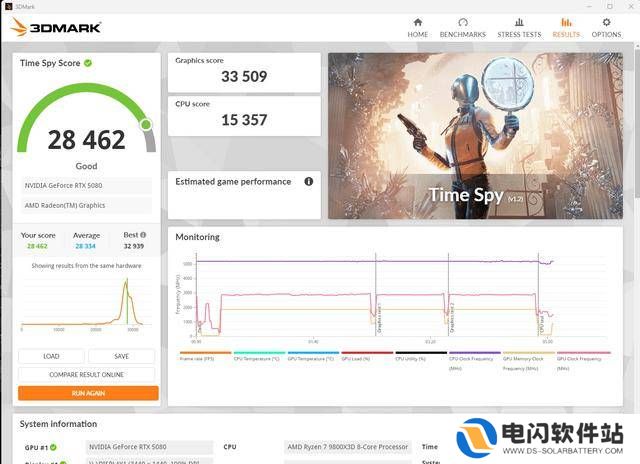Click the Graphics test 1 marker in graph
The width and height of the screenshot is (640, 464).
coord(380,317)
